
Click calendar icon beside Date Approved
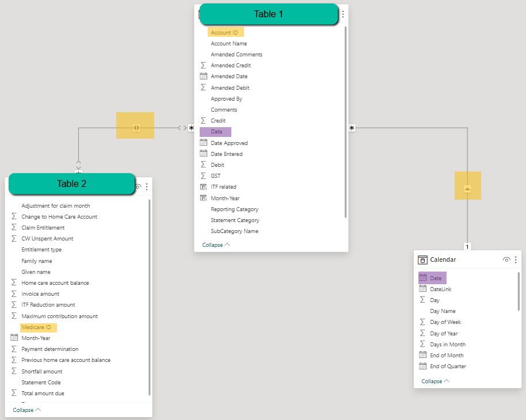pyautogui.click(x=203, y=143)
